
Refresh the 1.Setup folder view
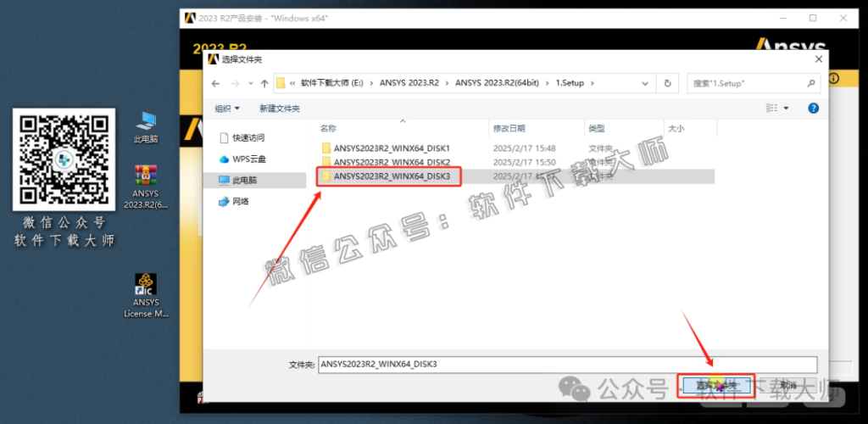pos(668,84)
